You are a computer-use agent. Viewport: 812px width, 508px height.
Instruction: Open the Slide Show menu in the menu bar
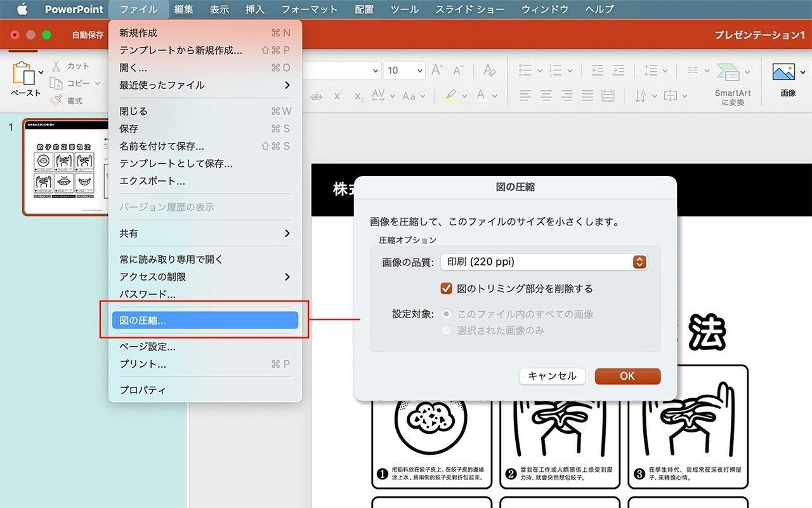(x=471, y=10)
